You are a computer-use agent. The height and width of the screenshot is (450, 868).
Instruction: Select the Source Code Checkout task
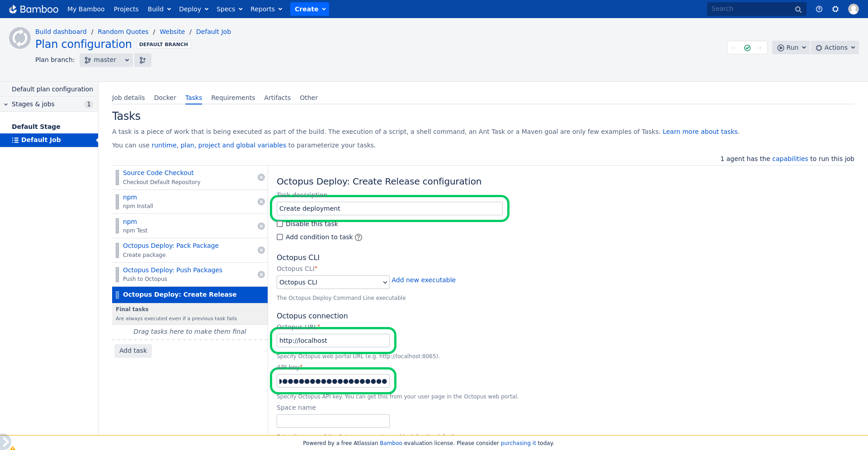(x=158, y=173)
